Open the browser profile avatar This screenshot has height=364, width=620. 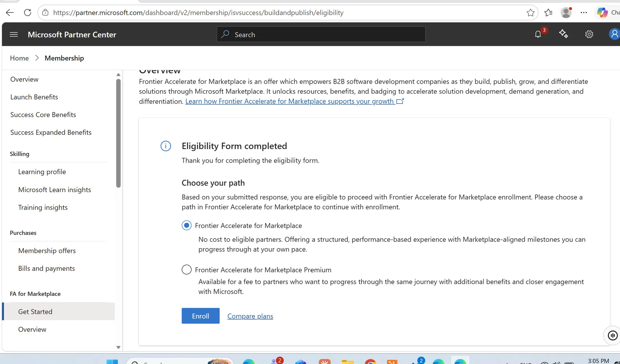[566, 12]
